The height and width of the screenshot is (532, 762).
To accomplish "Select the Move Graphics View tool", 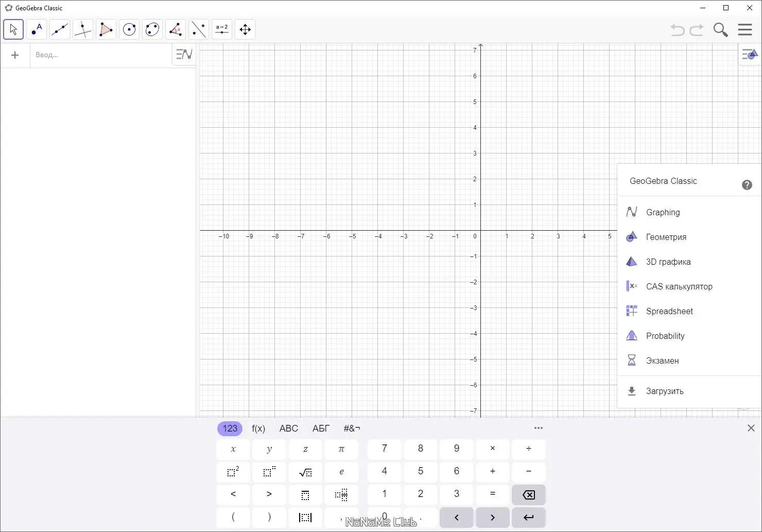I will click(x=245, y=29).
